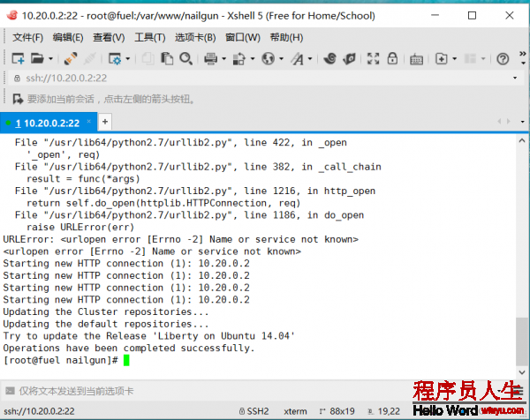
Task: Open session properties gear icon
Action: (x=115, y=59)
